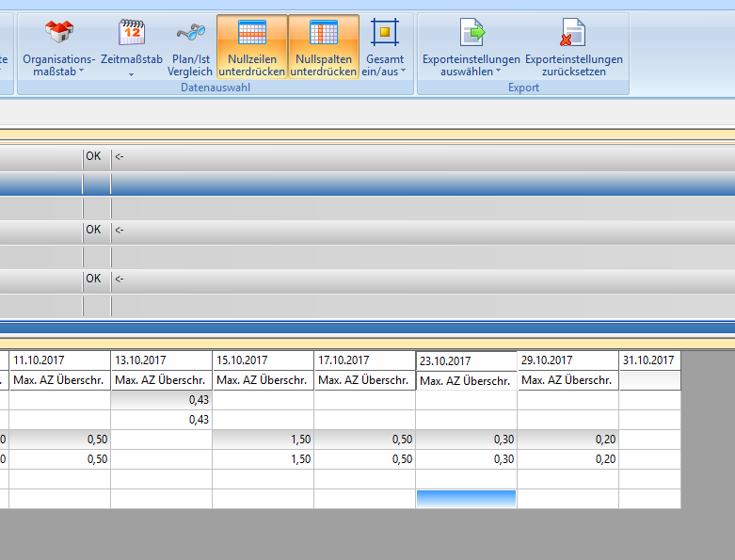Select the 11.10.2017 column header
This screenshot has width=735, height=560.
point(59,360)
